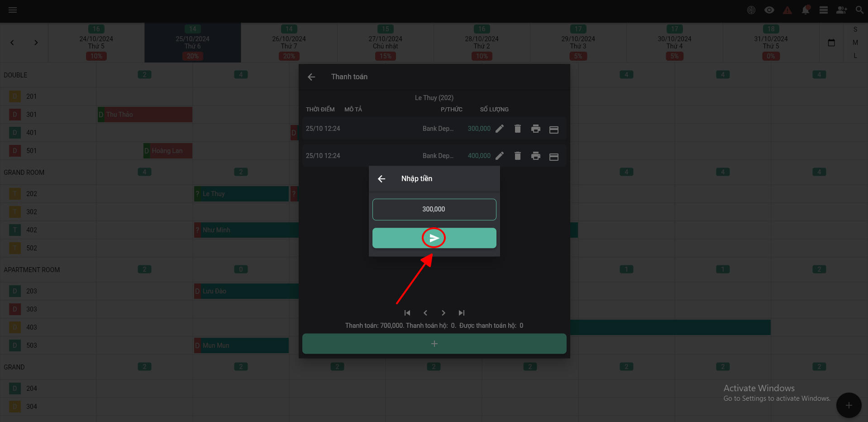Open the red warning alert icon
The image size is (868, 422).
(x=787, y=10)
